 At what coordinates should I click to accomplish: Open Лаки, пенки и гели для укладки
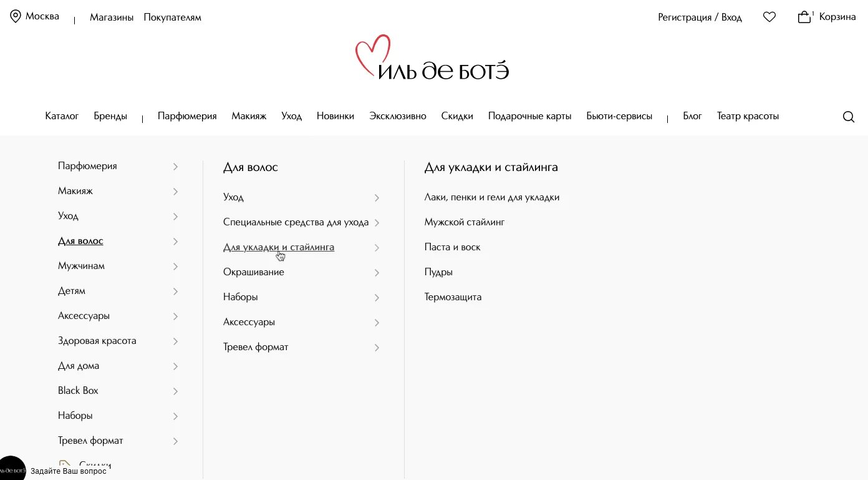point(491,197)
